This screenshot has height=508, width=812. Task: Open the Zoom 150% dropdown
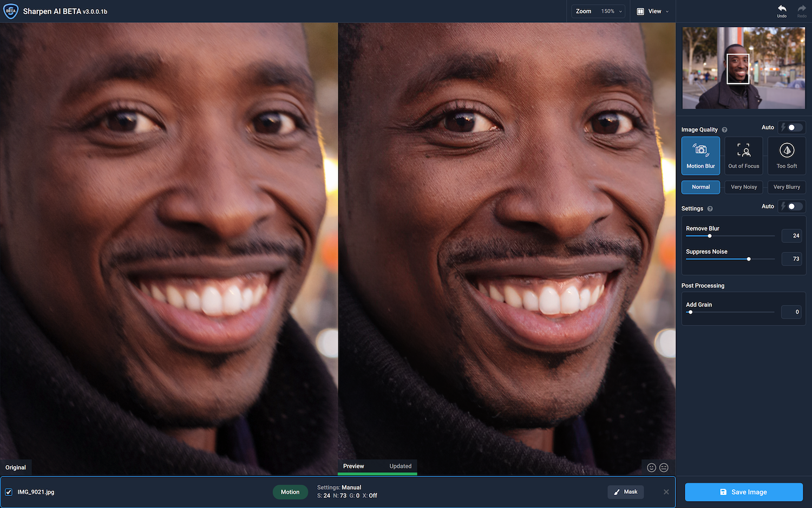[x=599, y=11]
